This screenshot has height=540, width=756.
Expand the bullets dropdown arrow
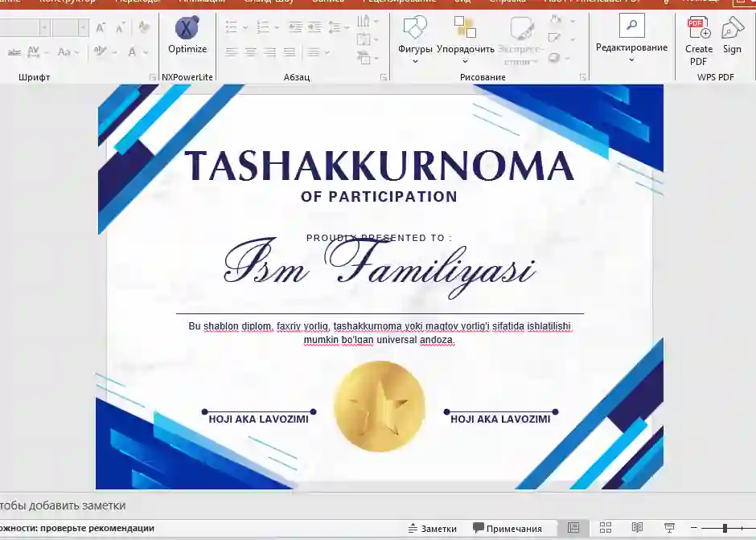click(x=245, y=28)
